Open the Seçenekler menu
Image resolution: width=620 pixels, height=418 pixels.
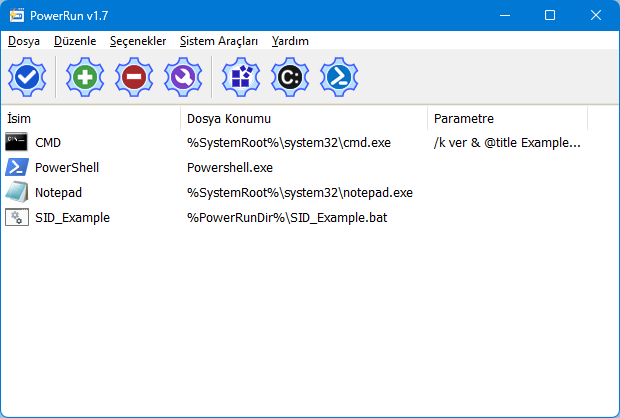(x=138, y=41)
